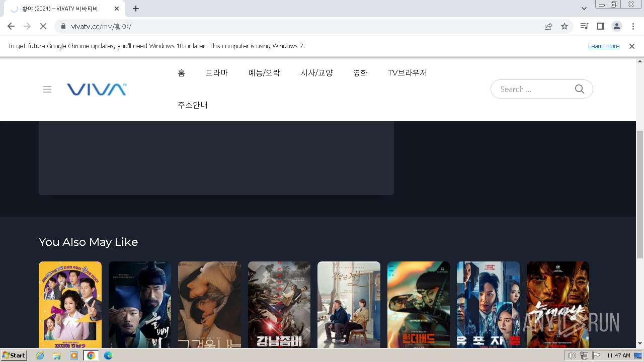Open File Explorer from taskbar

[57, 355]
